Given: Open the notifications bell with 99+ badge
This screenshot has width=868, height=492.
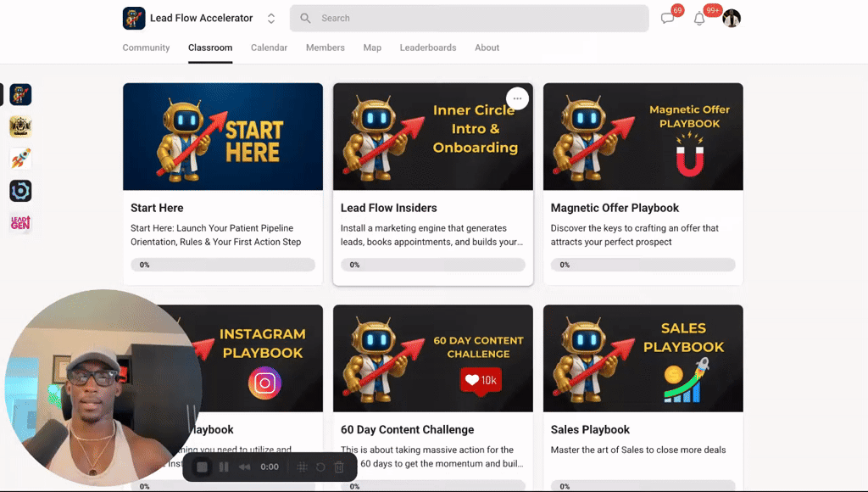Looking at the screenshot, I should click(x=699, y=18).
